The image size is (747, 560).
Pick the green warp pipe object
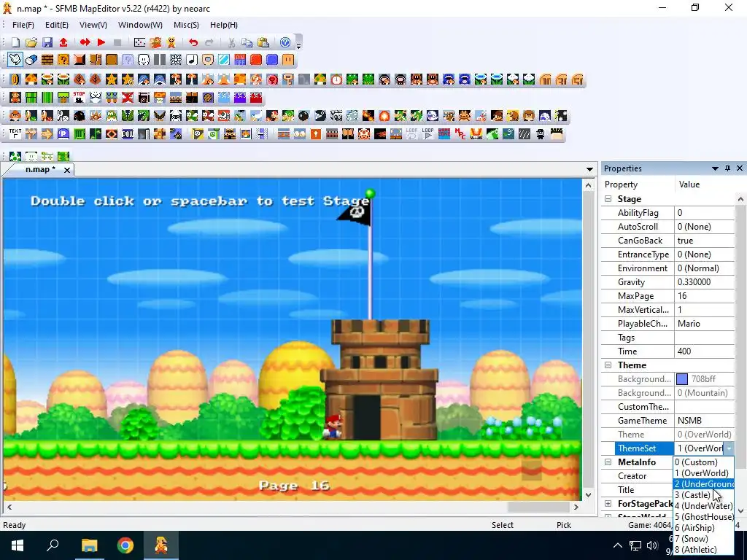[x=31, y=98]
